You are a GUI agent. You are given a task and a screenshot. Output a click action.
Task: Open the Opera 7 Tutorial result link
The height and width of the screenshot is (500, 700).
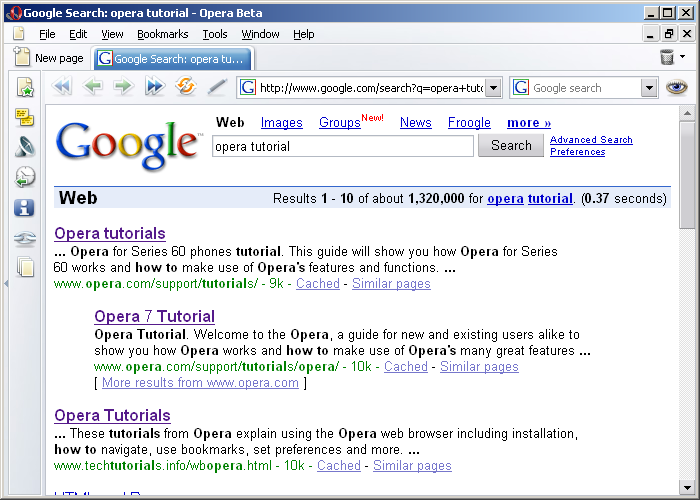tap(154, 317)
